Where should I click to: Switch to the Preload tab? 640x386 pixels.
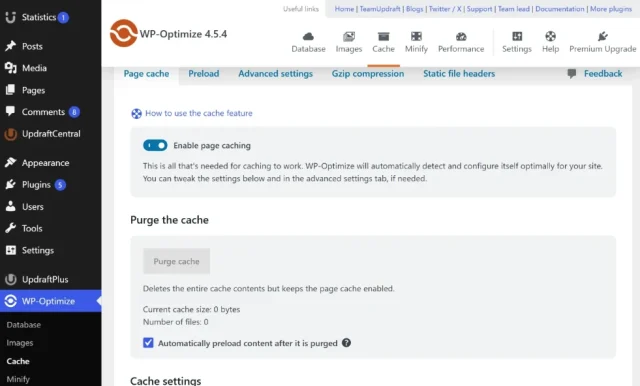(204, 74)
